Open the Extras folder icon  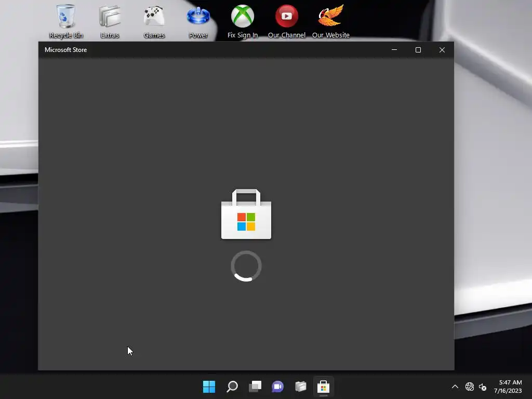click(x=110, y=21)
